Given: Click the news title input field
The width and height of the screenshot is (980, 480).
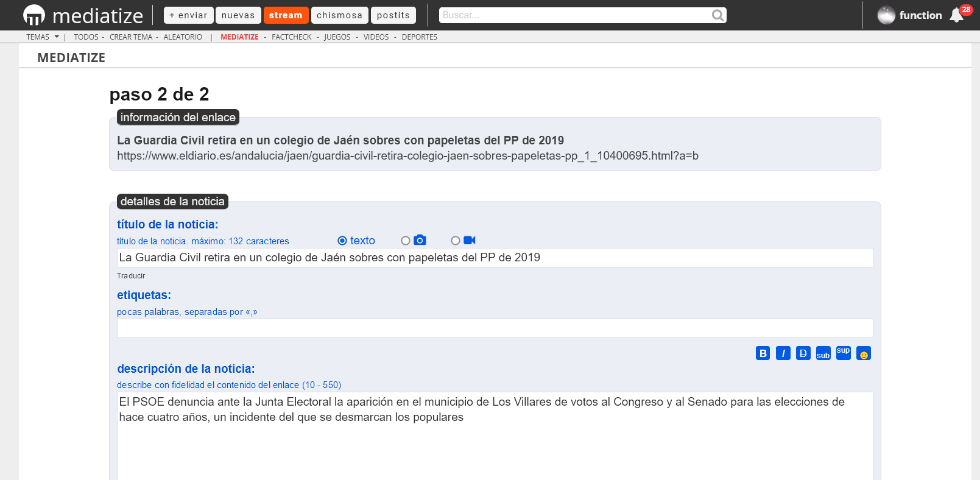Looking at the screenshot, I should [495, 258].
